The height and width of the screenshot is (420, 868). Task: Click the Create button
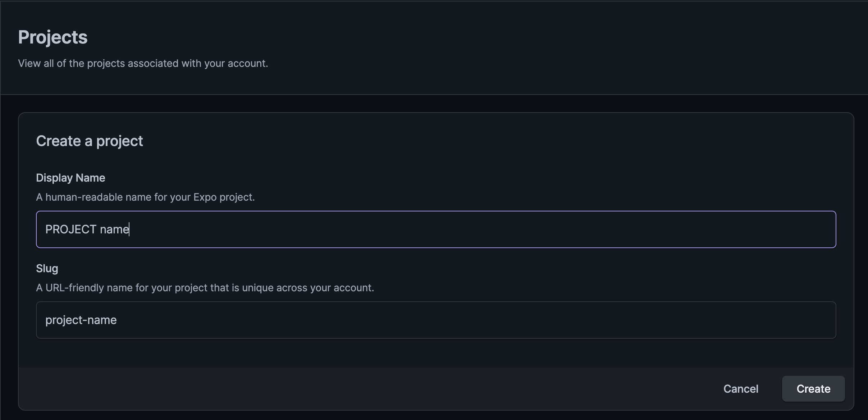(813, 389)
